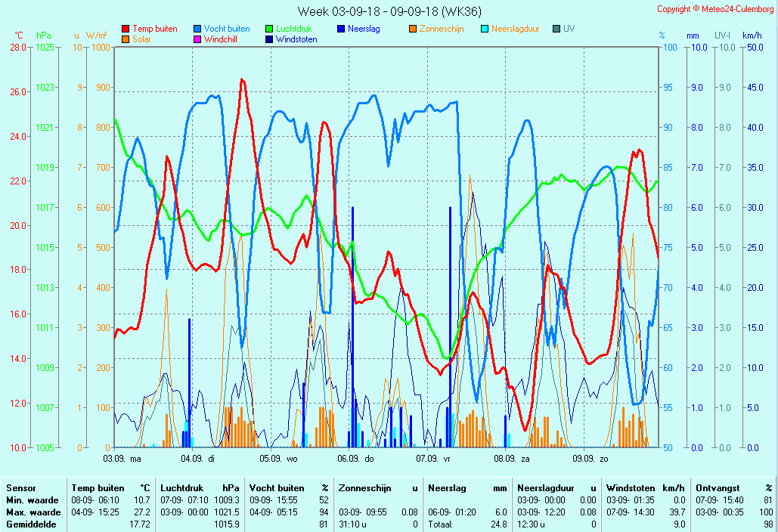The image size is (778, 532).
Task: Select the 04.09. di date label
Action: [x=198, y=459]
